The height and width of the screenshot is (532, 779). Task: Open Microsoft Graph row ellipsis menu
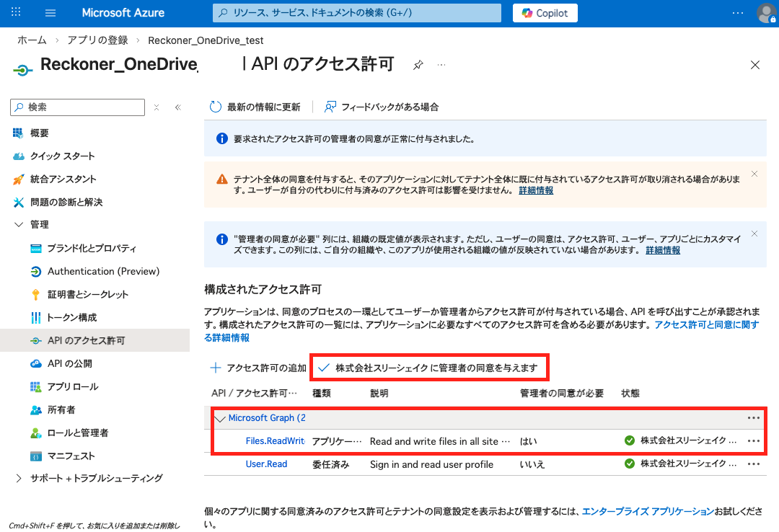[x=754, y=418]
